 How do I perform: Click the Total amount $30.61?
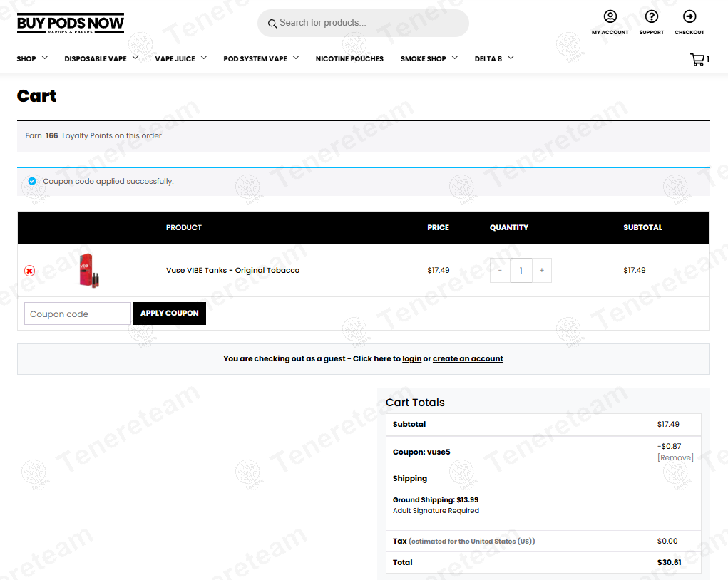click(669, 562)
